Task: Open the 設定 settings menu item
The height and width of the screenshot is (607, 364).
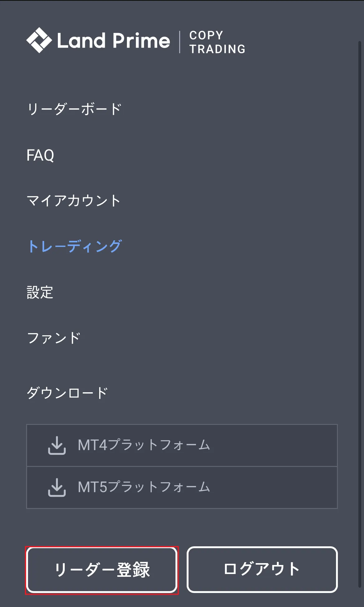Action: (40, 293)
